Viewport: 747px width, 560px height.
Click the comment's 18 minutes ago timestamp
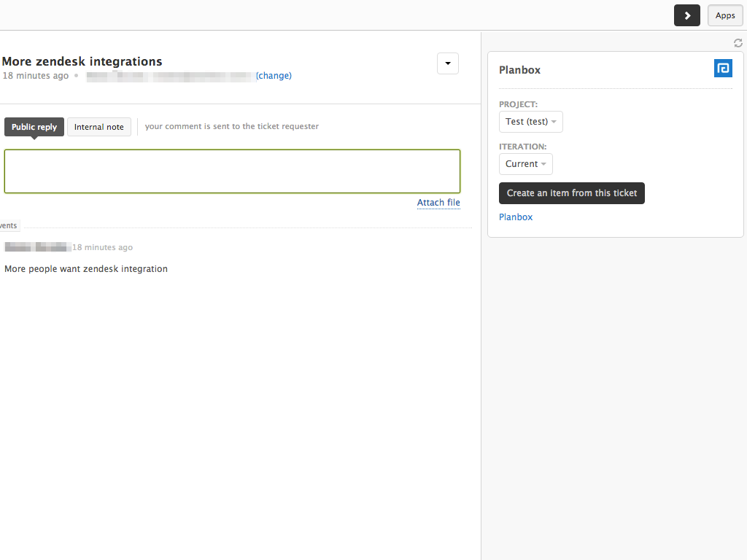[103, 248]
